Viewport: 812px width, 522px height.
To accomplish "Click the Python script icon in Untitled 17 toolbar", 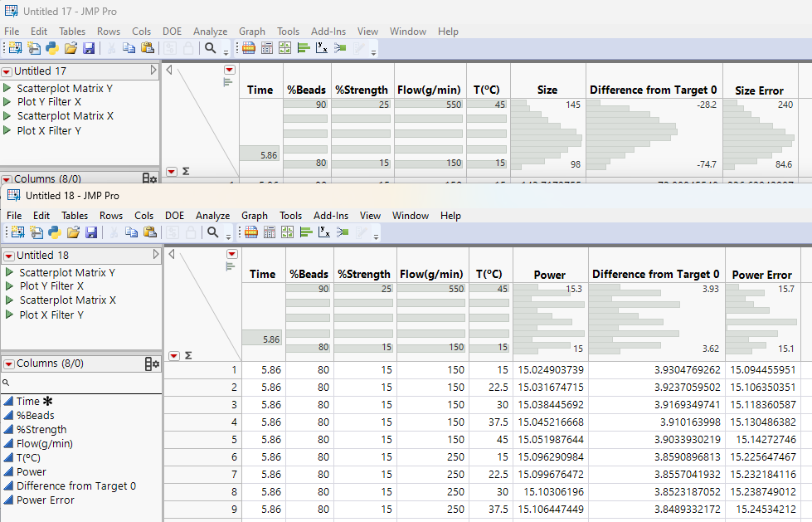I will 51,48.
